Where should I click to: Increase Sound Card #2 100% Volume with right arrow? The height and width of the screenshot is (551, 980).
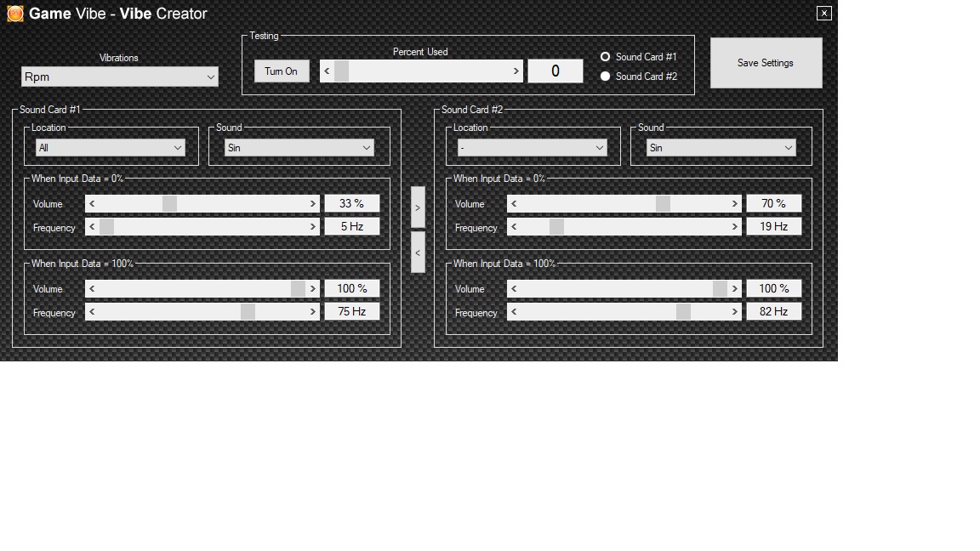point(734,288)
